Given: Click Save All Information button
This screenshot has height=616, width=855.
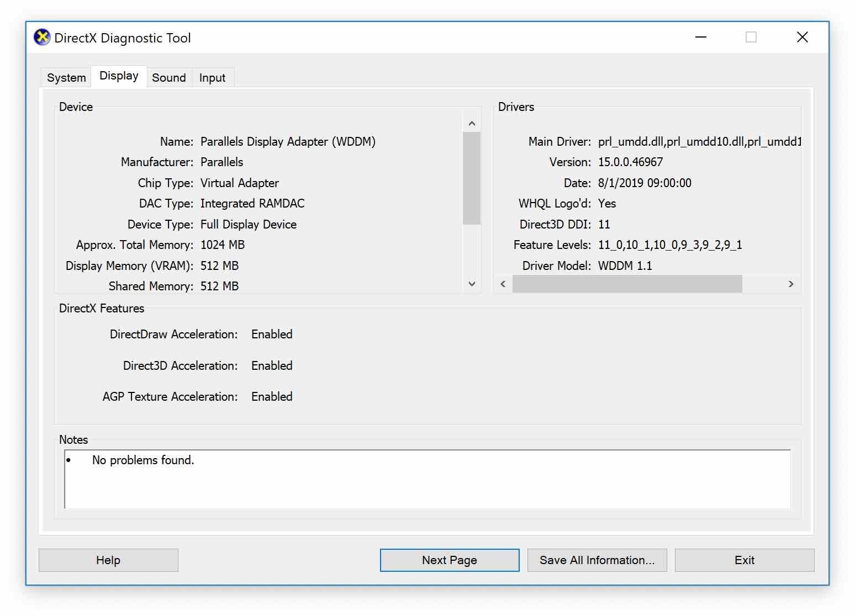Looking at the screenshot, I should coord(597,560).
